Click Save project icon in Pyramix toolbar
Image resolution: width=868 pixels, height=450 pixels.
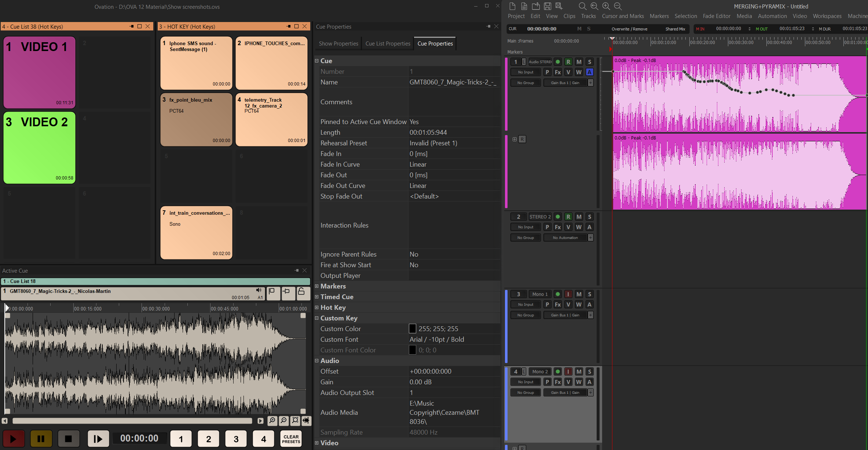[x=547, y=6]
